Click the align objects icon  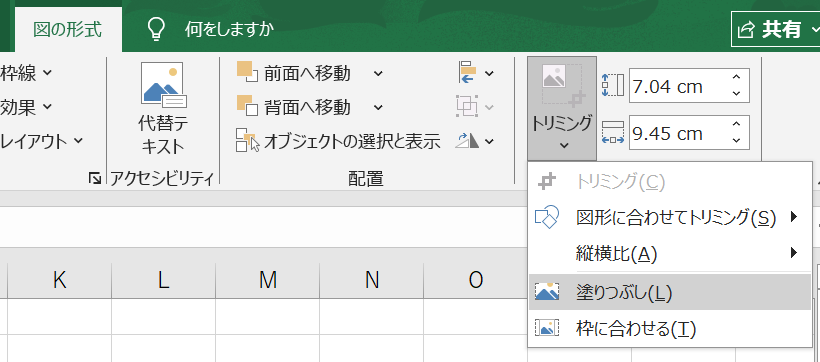pos(466,72)
